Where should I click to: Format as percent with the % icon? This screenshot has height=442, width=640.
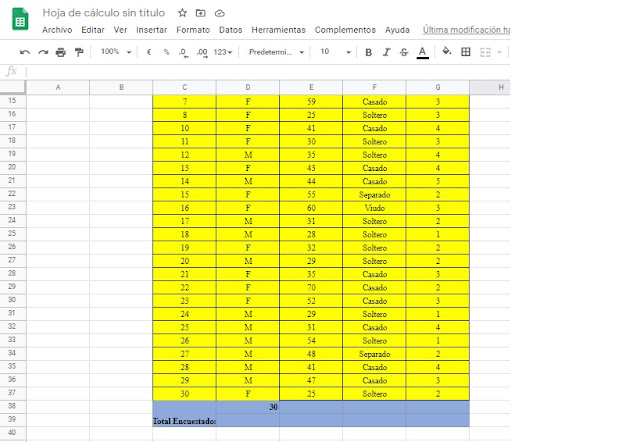click(167, 52)
